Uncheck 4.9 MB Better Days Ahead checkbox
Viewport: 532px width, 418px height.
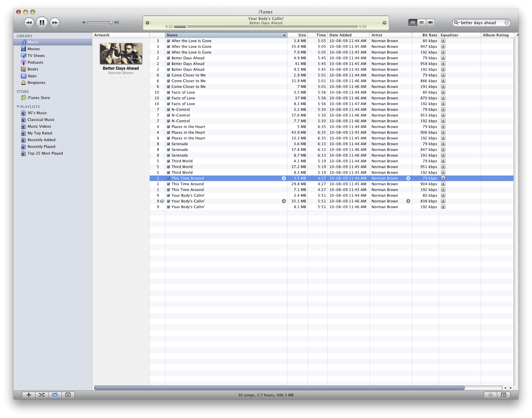coord(169,58)
